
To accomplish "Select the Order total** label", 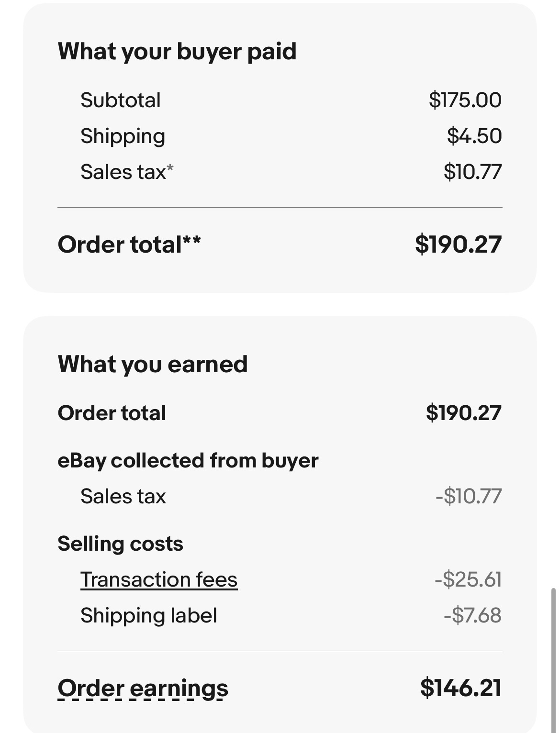I will pos(129,244).
